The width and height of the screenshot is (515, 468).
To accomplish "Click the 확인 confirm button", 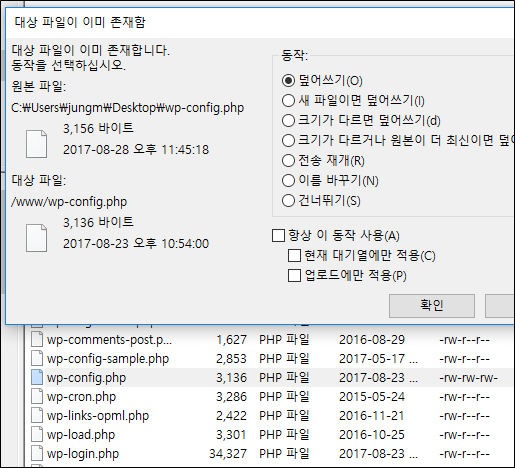I will coord(432,306).
